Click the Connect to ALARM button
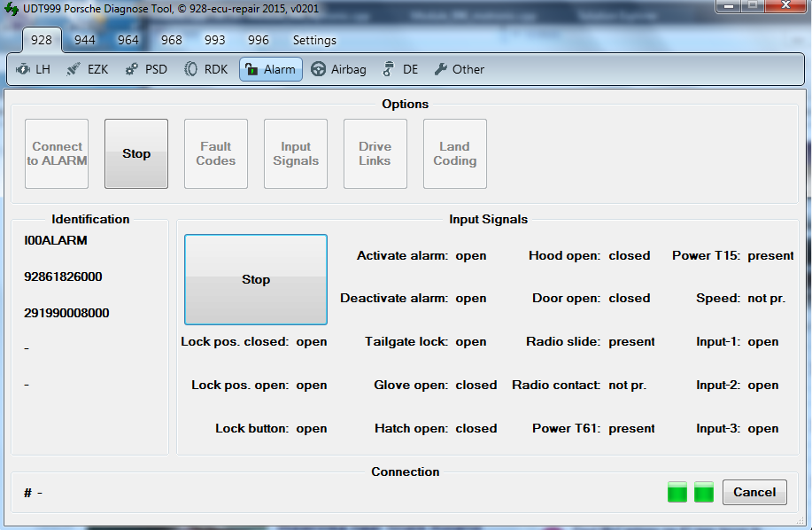Viewport: 812px width, 530px height. pyautogui.click(x=57, y=153)
